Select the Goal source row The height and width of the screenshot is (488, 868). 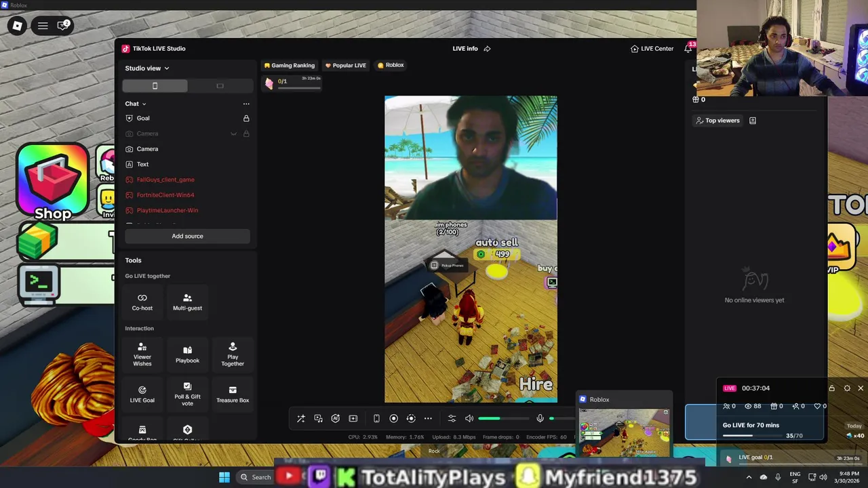(x=187, y=119)
